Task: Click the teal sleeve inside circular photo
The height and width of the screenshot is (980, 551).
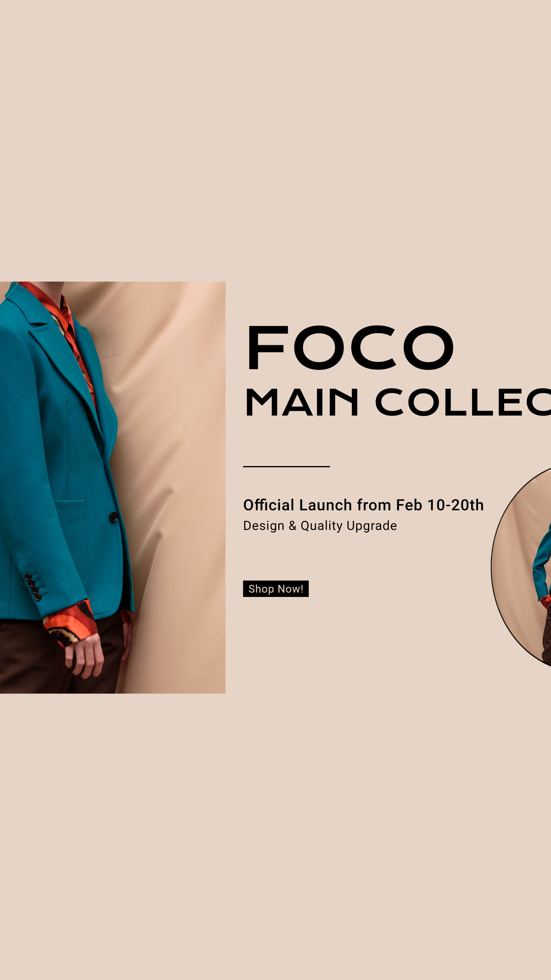Action: 541,563
